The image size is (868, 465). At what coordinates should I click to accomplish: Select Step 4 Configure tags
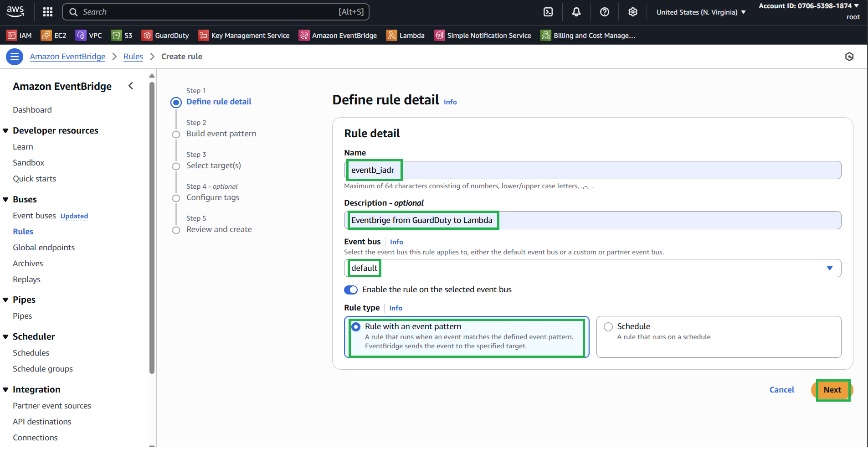click(x=213, y=197)
